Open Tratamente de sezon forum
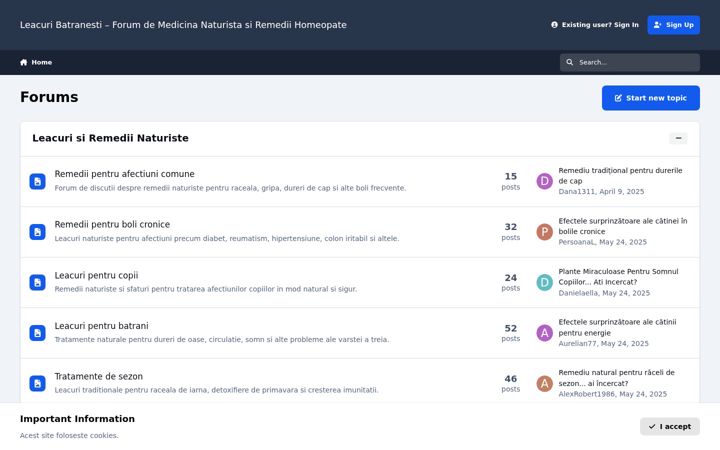Screen dimensions: 720x450 coord(99,377)
